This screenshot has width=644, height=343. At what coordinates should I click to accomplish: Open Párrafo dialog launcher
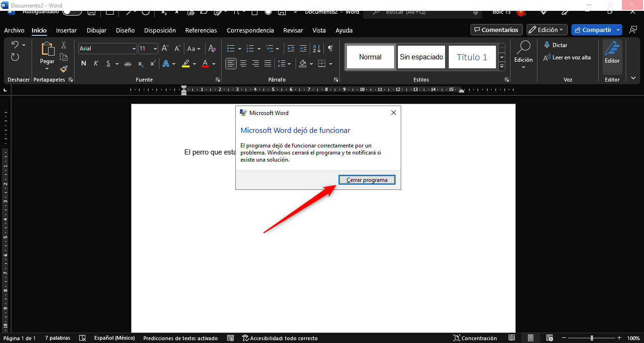click(x=336, y=80)
